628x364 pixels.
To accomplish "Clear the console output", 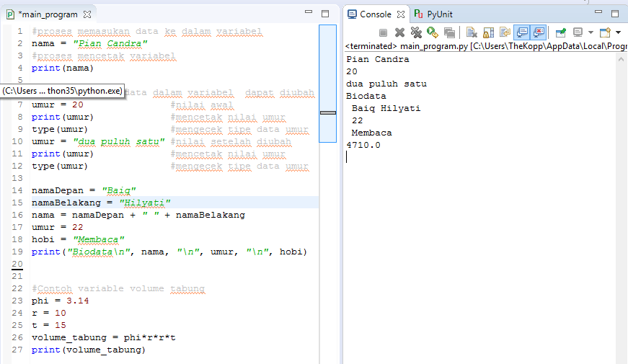I will tap(472, 32).
